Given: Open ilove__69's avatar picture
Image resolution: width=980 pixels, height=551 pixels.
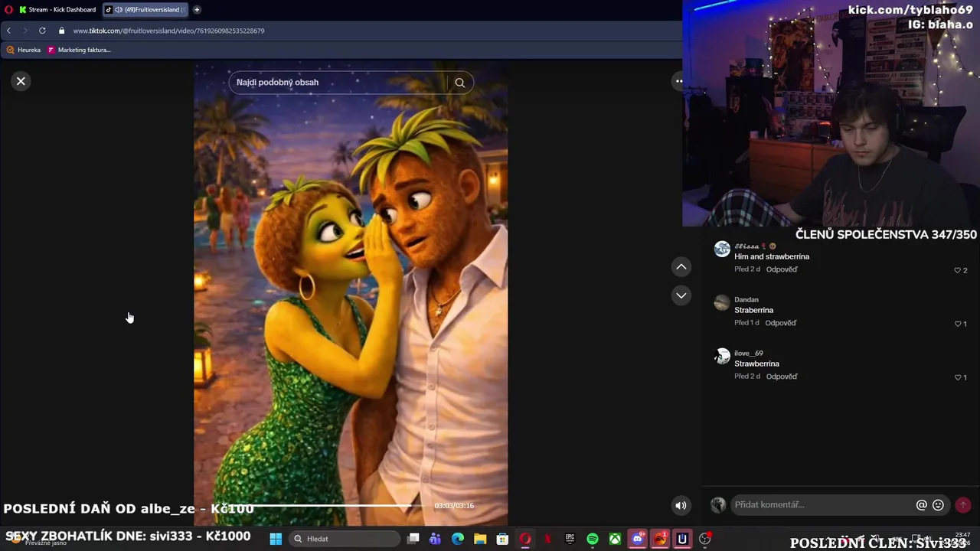Looking at the screenshot, I should coord(722,357).
